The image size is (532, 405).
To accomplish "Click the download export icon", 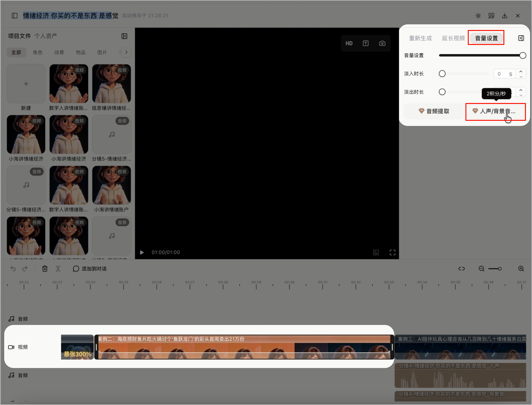I will (505, 16).
